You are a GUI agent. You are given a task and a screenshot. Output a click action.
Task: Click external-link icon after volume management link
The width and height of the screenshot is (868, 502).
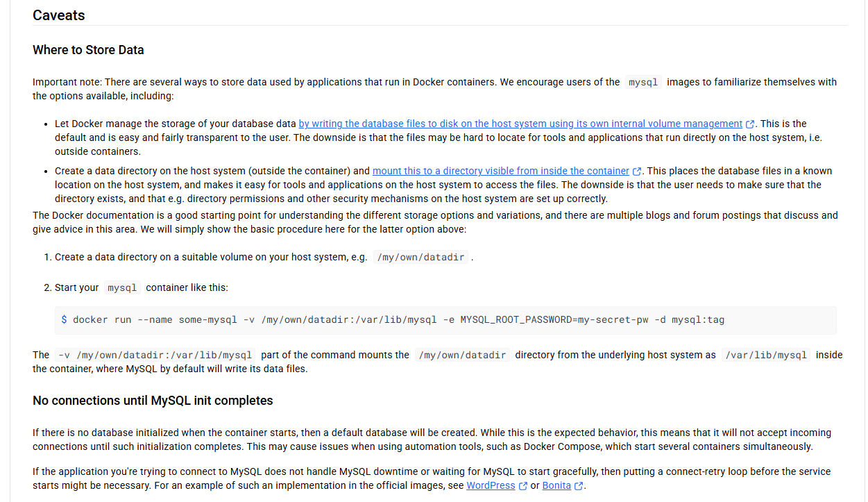point(750,124)
